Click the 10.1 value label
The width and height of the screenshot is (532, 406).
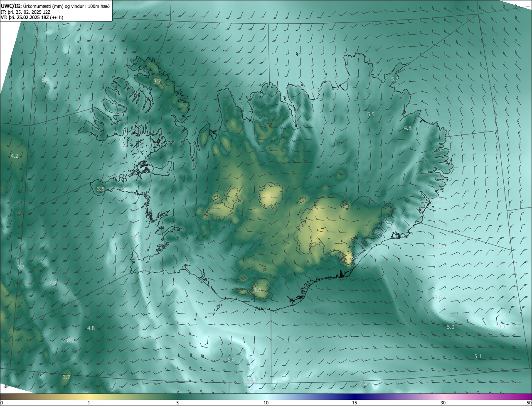(500, 327)
